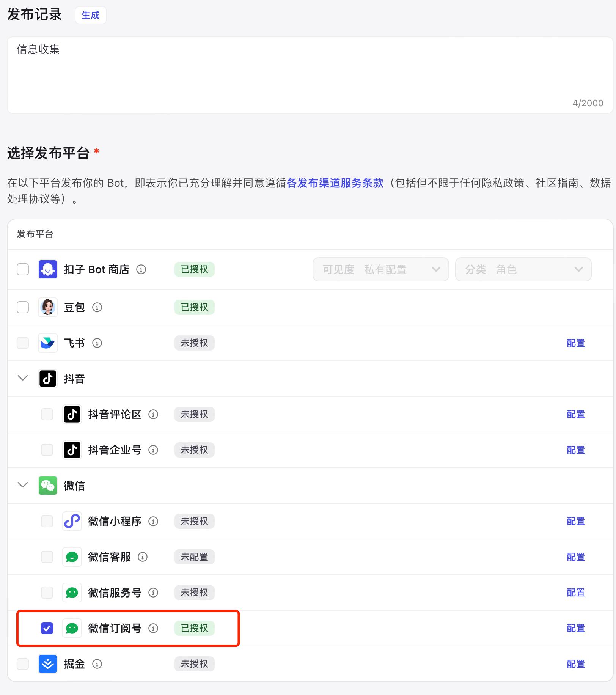Collapse the 微信 platform group

[23, 485]
